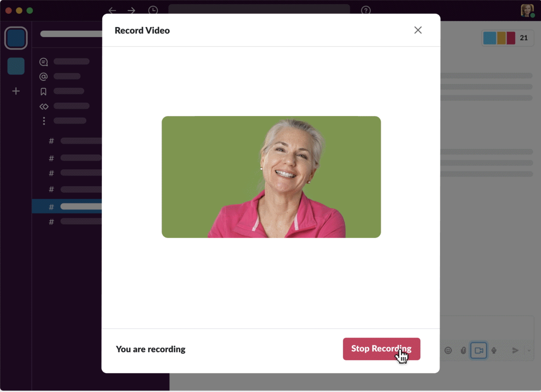Click the search bar at top
Screen dimensions: 541x392
pyautogui.click(x=259, y=9)
